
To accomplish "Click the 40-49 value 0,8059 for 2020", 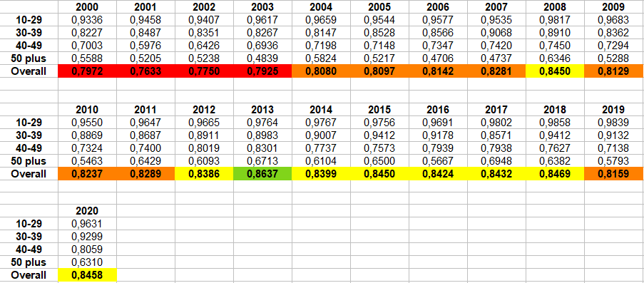I will pyautogui.click(x=87, y=249).
